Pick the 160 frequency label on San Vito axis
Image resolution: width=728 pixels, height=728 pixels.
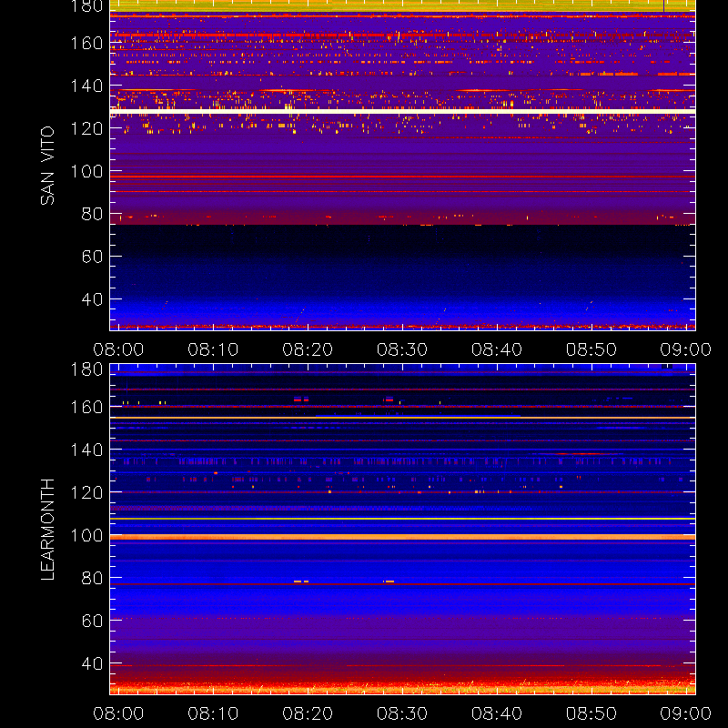click(86, 43)
